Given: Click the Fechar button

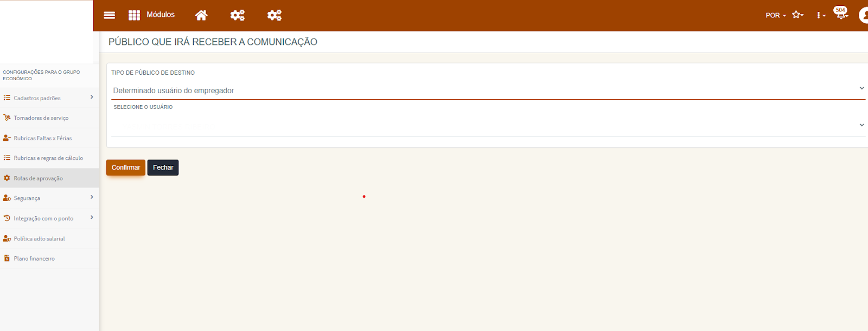Looking at the screenshot, I should pos(163,167).
